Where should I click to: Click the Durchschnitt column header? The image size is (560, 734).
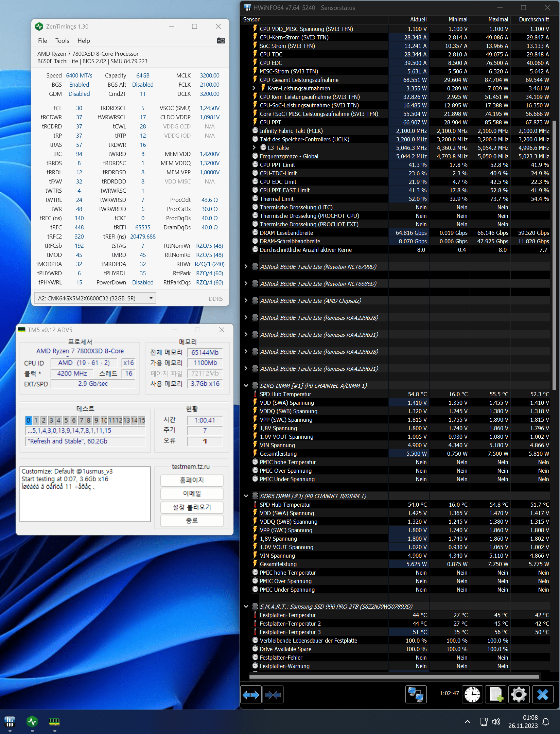534,20
